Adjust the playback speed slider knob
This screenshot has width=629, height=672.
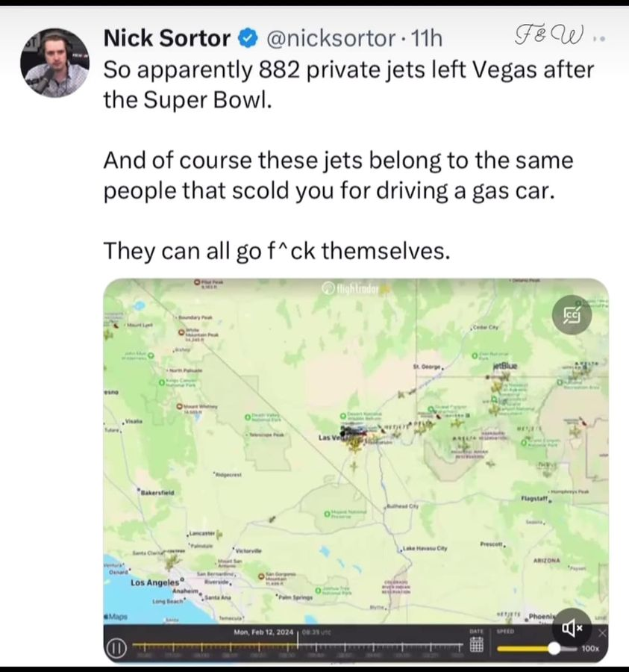(x=554, y=648)
